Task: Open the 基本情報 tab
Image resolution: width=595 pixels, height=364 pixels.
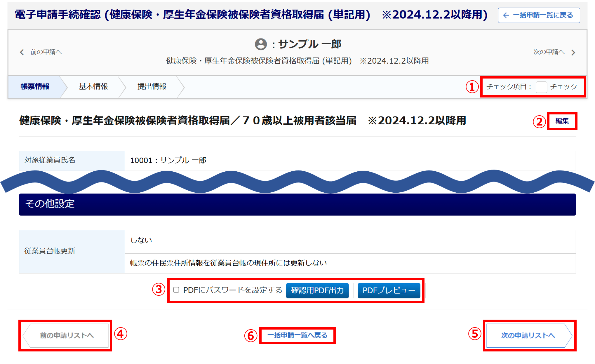Action: (93, 87)
